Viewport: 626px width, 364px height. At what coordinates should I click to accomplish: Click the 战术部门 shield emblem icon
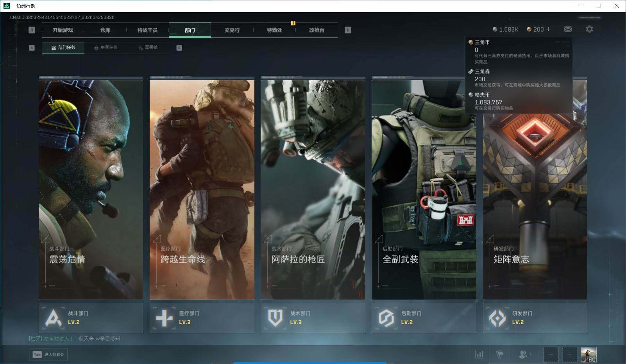pyautogui.click(x=275, y=318)
